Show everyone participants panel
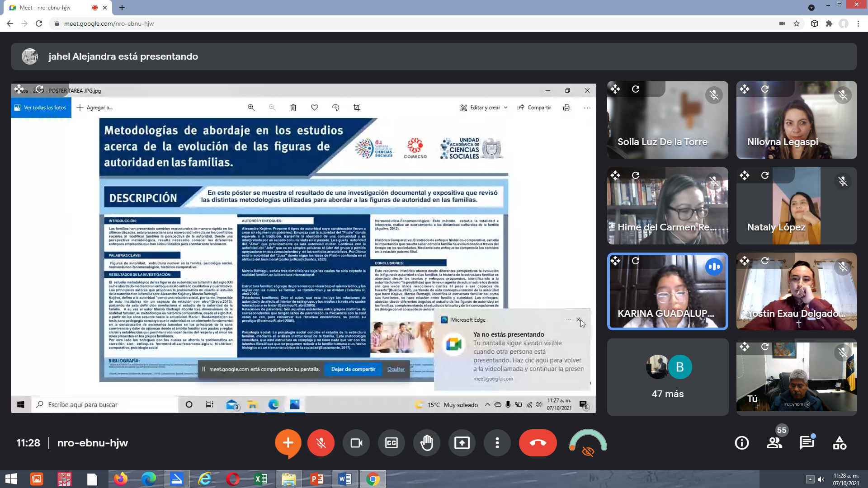 tap(774, 443)
